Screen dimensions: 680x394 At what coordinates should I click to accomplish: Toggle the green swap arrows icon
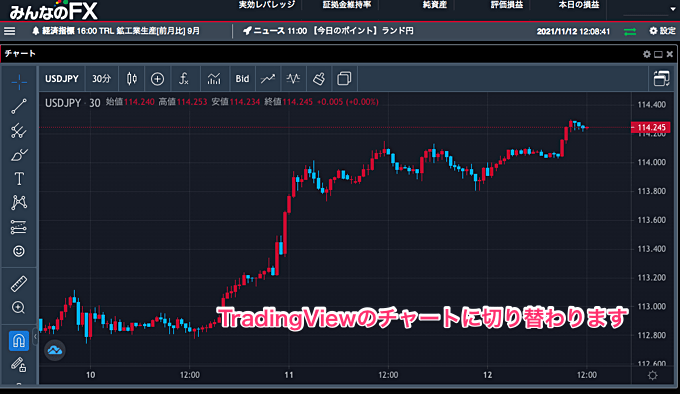(630, 31)
